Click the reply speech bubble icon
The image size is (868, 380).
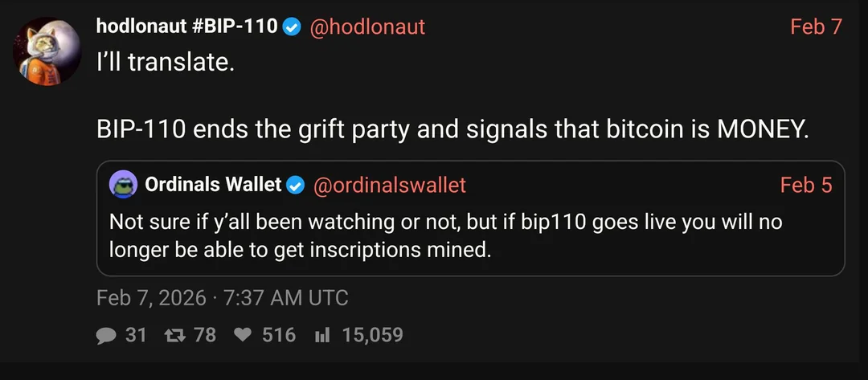pos(106,335)
